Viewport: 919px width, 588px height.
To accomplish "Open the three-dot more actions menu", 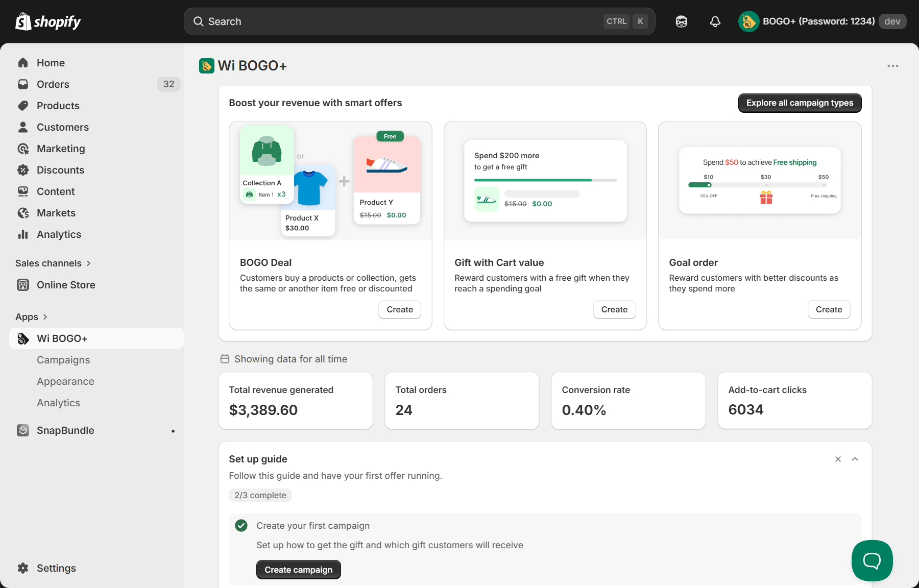I will (x=893, y=66).
